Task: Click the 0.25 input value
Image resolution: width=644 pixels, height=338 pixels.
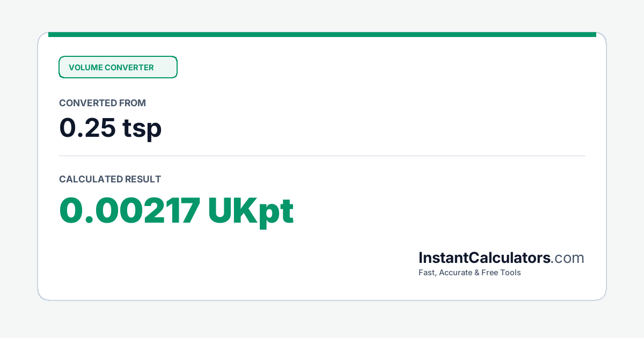Action: (x=87, y=128)
